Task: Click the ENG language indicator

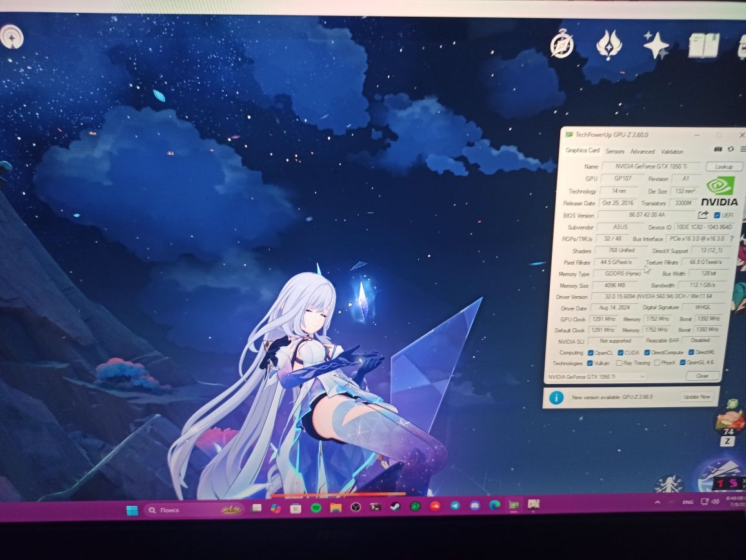Action: coord(687,502)
